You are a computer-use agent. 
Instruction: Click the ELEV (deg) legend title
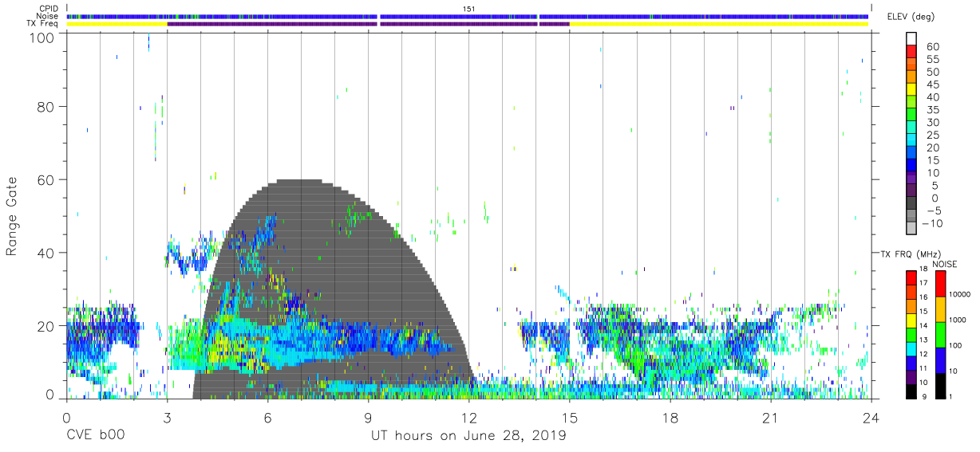(911, 16)
